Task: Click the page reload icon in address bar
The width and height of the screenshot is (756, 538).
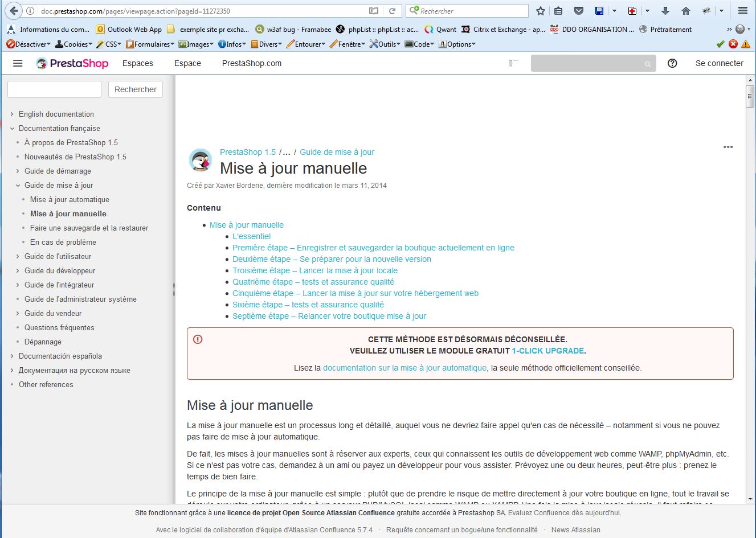Action: click(x=392, y=11)
